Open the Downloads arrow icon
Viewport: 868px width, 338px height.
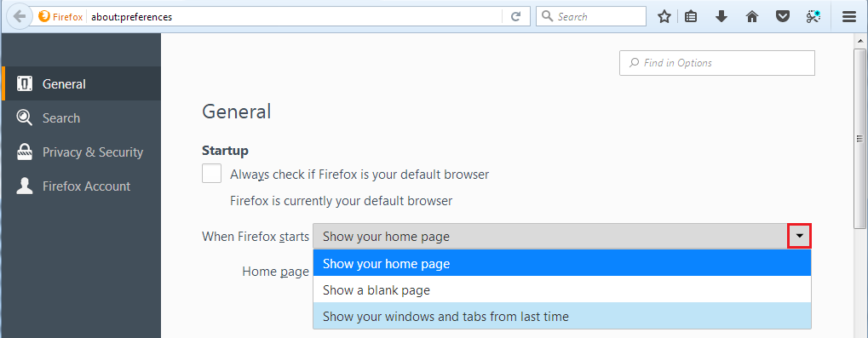click(x=721, y=16)
